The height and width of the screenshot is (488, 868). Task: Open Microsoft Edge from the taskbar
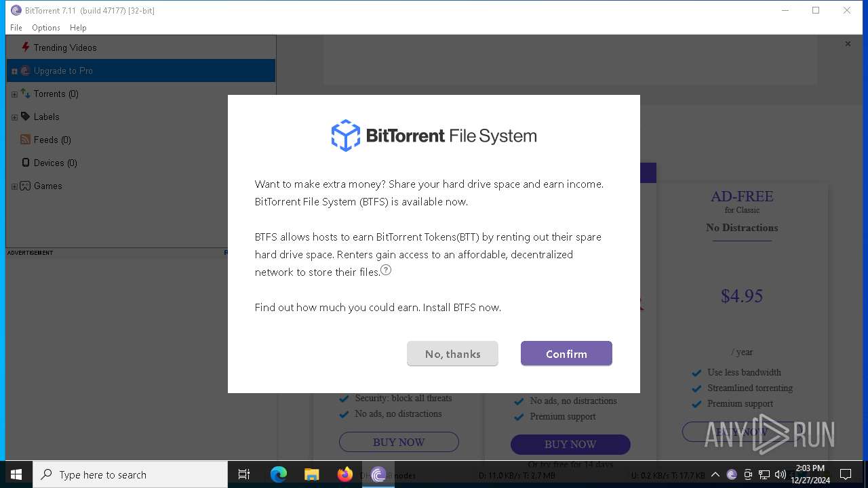[279, 474]
